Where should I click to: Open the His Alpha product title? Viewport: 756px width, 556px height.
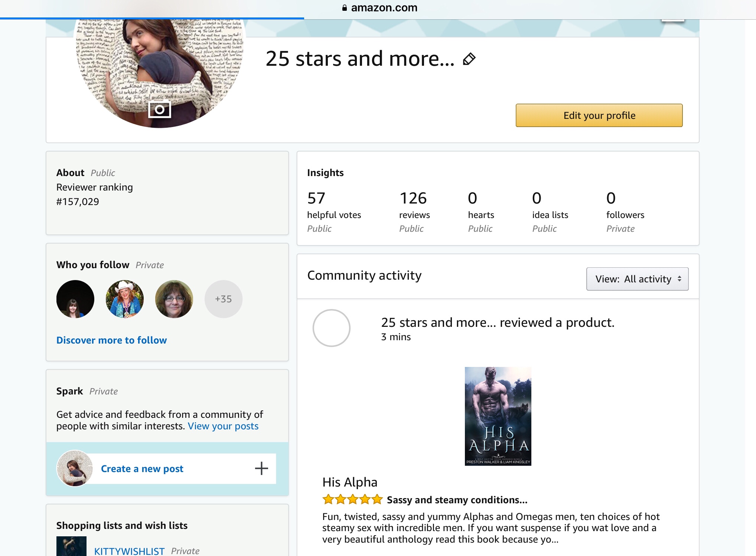coord(350,482)
